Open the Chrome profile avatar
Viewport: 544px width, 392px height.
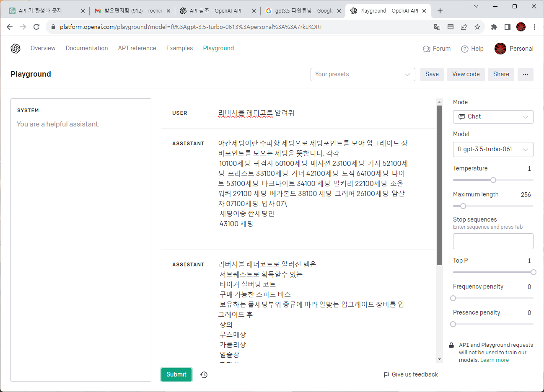521,27
